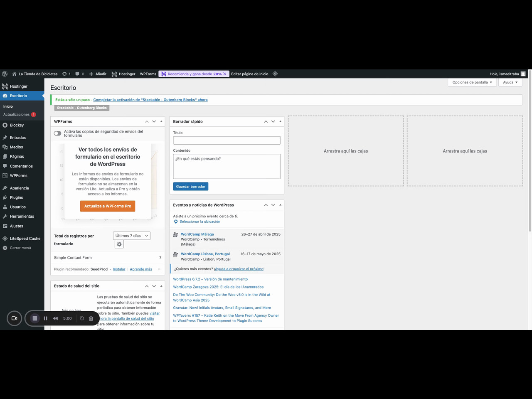Move Estado de salud del sitio up
532x399 pixels.
[147, 286]
